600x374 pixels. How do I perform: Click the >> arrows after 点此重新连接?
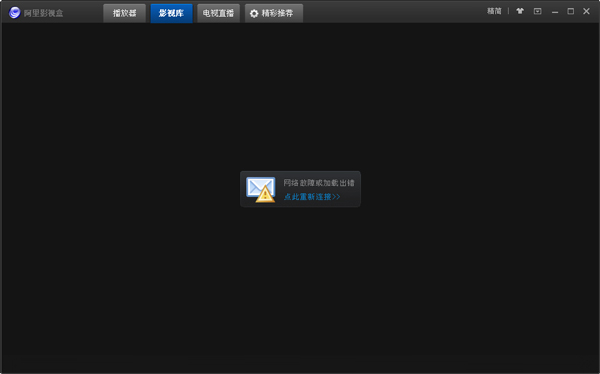click(x=336, y=197)
